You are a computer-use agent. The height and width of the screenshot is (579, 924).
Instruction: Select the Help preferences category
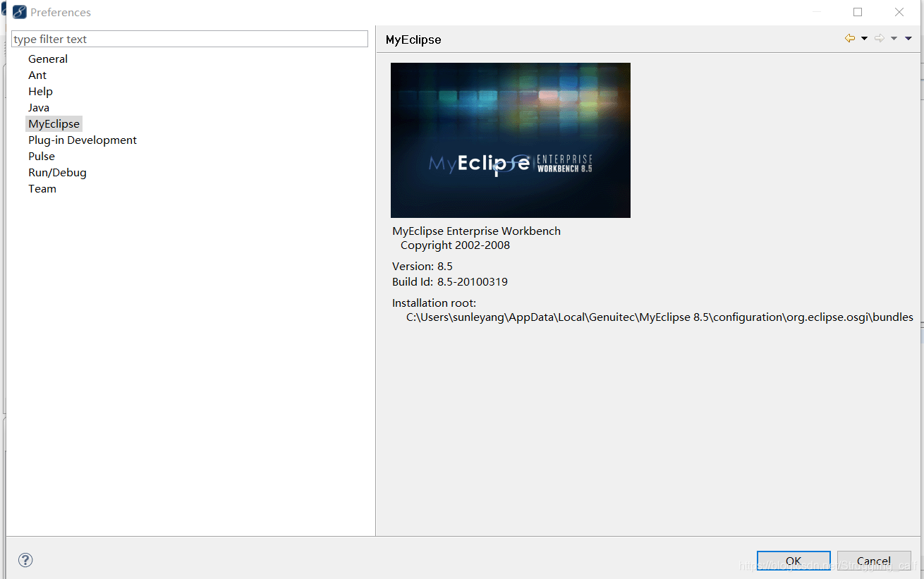pos(40,92)
